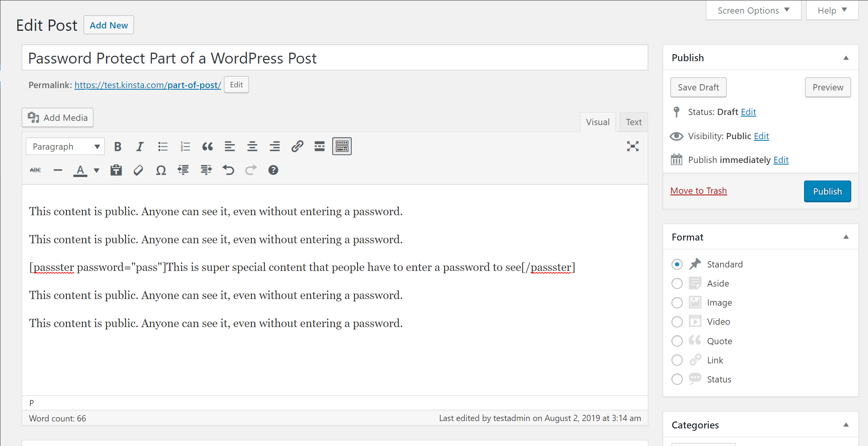Viewport: 868px width, 446px height.
Task: Click the Save Draft button
Action: click(x=698, y=87)
